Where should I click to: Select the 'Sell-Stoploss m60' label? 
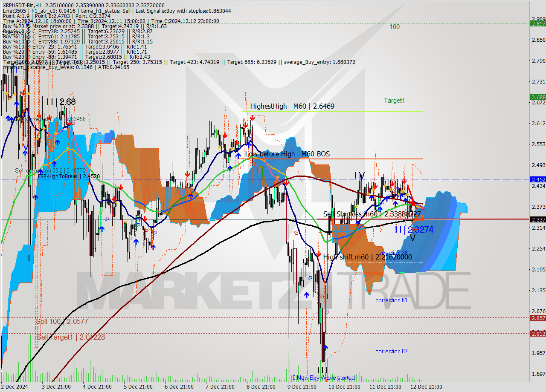[372, 214]
